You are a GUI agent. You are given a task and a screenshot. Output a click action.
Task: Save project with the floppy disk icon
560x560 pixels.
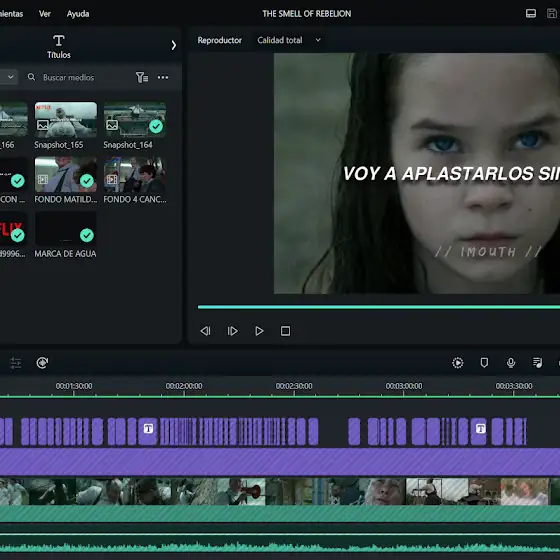[552, 14]
